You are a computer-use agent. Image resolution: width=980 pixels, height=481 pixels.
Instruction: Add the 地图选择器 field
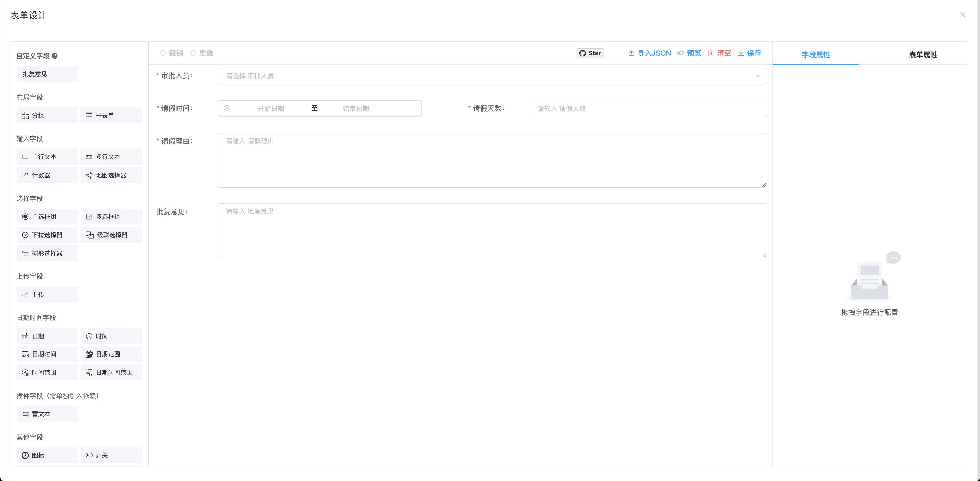[x=111, y=175]
